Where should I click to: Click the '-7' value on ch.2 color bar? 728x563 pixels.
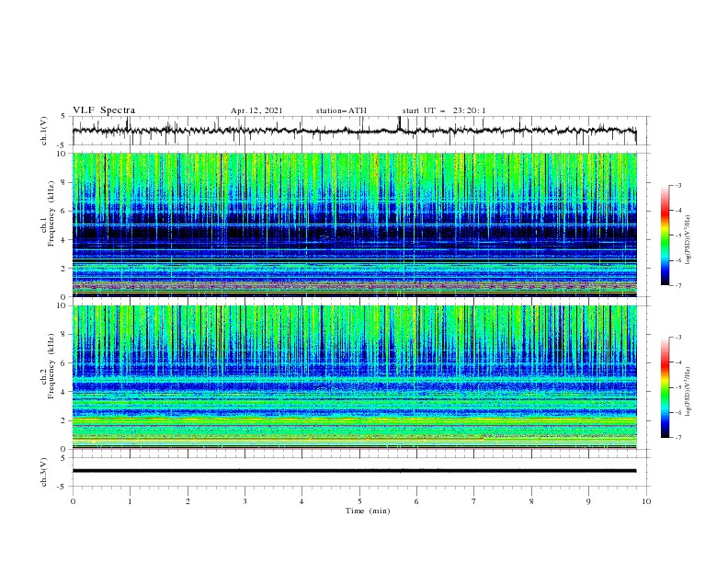677,438
